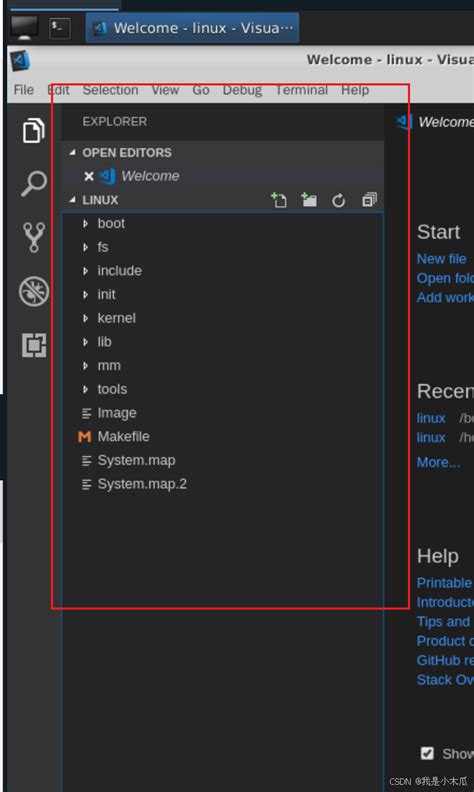Click Refresh Explorer icon

(x=339, y=201)
